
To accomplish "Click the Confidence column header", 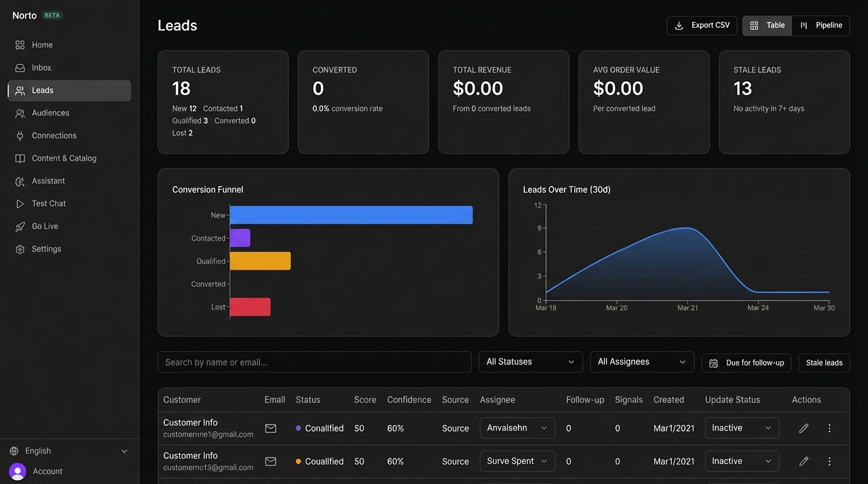I will tap(409, 400).
